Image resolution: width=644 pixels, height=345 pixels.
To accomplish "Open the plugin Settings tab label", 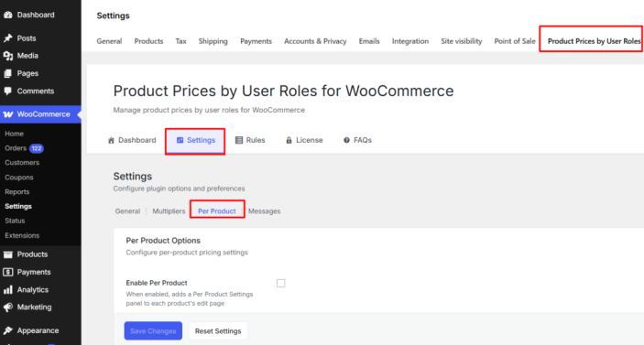I will point(201,140).
